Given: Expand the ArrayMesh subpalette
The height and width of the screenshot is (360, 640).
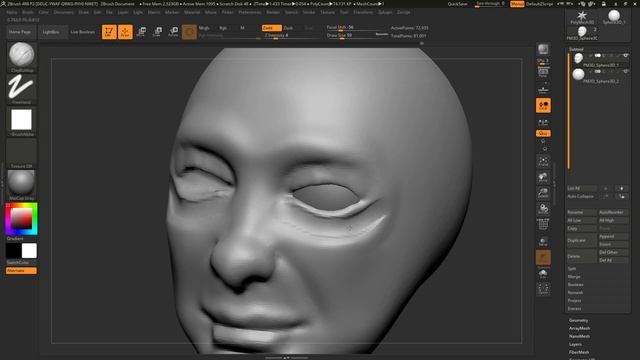Looking at the screenshot, I should coord(580,328).
